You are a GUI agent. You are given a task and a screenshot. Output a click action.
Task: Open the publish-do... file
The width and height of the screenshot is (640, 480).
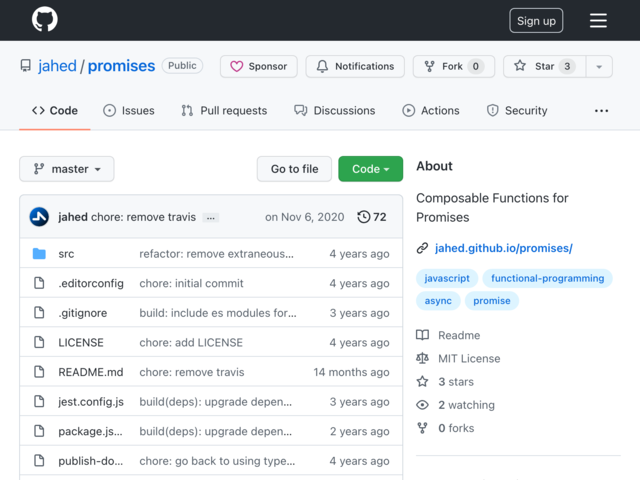click(x=91, y=461)
